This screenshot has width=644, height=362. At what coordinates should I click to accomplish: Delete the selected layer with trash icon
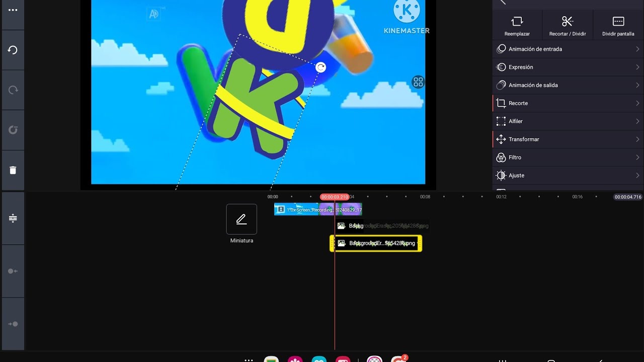(x=13, y=170)
